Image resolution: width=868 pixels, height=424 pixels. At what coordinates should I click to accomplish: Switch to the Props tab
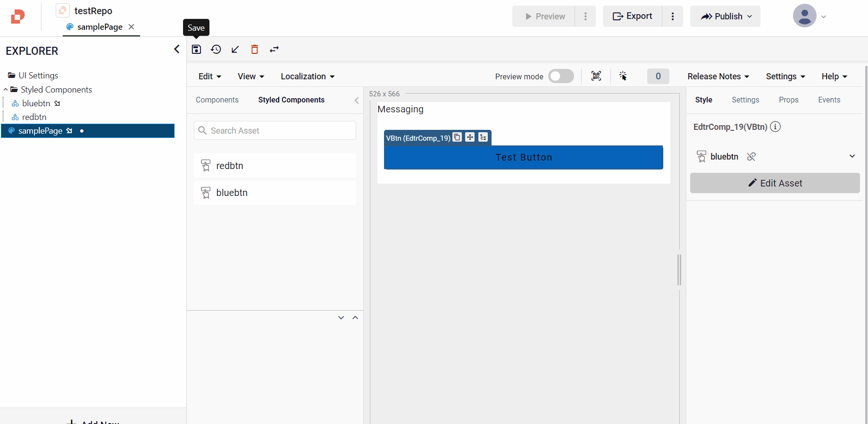pos(788,100)
